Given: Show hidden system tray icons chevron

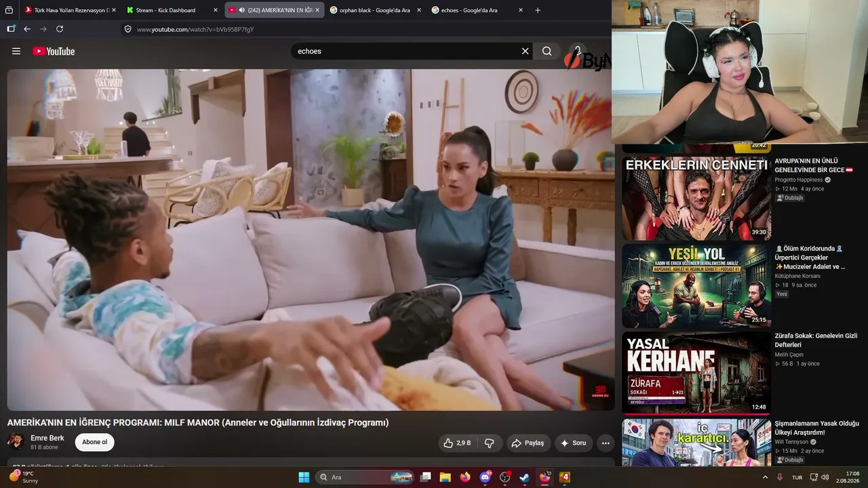Looking at the screenshot, I should tap(766, 477).
